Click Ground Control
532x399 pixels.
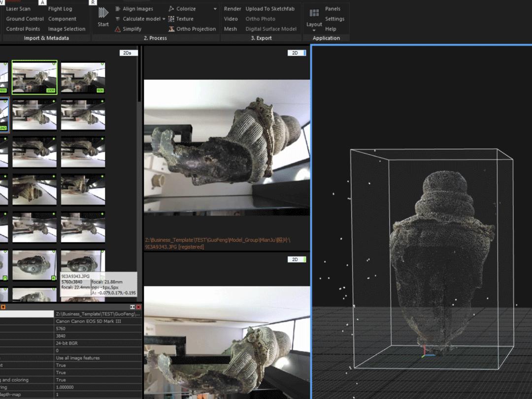coord(25,19)
